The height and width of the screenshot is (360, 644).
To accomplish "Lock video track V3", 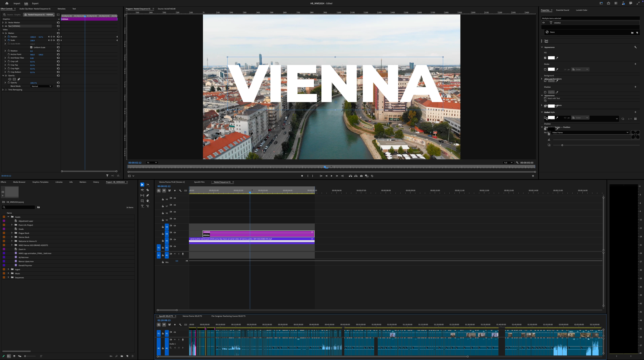I will pyautogui.click(x=163, y=234).
